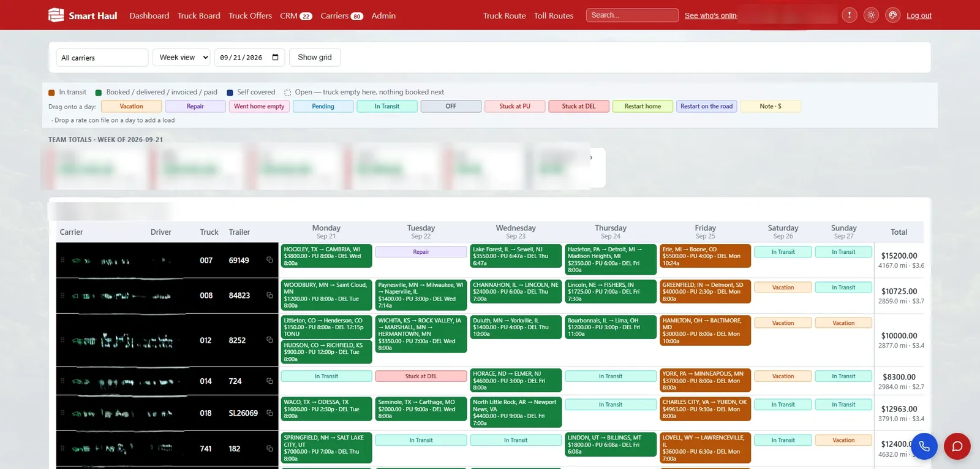Open the color palette theme icon
980x469 pixels.
tap(893, 15)
